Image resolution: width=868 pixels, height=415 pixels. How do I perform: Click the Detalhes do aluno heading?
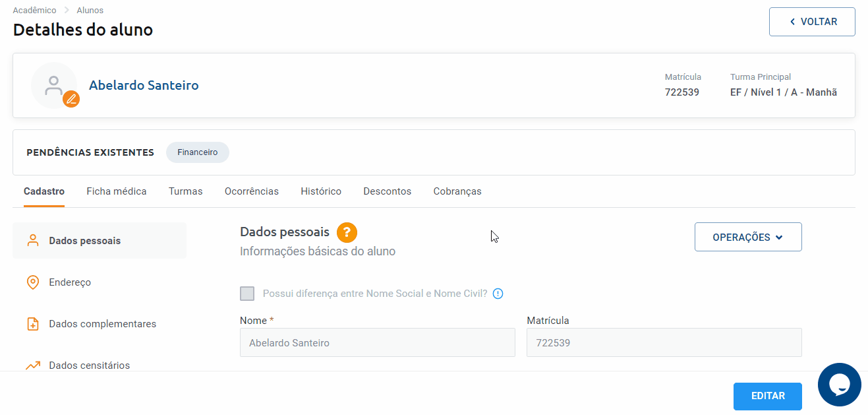click(83, 30)
